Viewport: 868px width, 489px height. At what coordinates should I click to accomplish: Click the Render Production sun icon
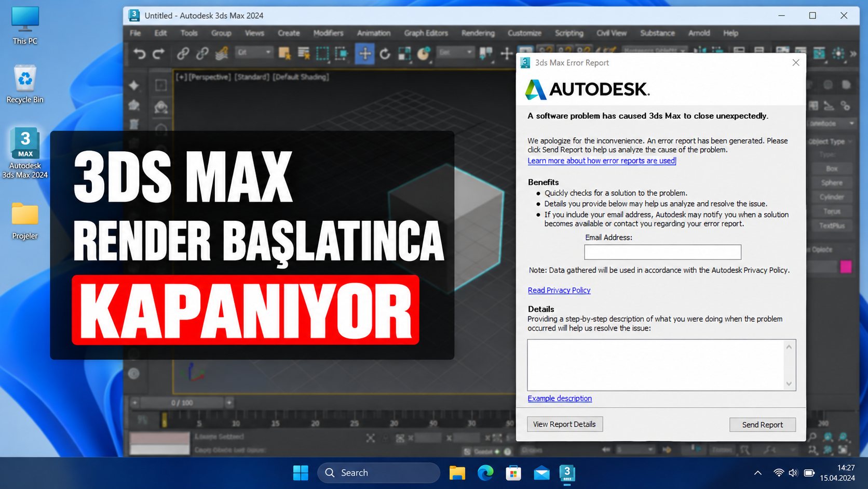(x=838, y=53)
